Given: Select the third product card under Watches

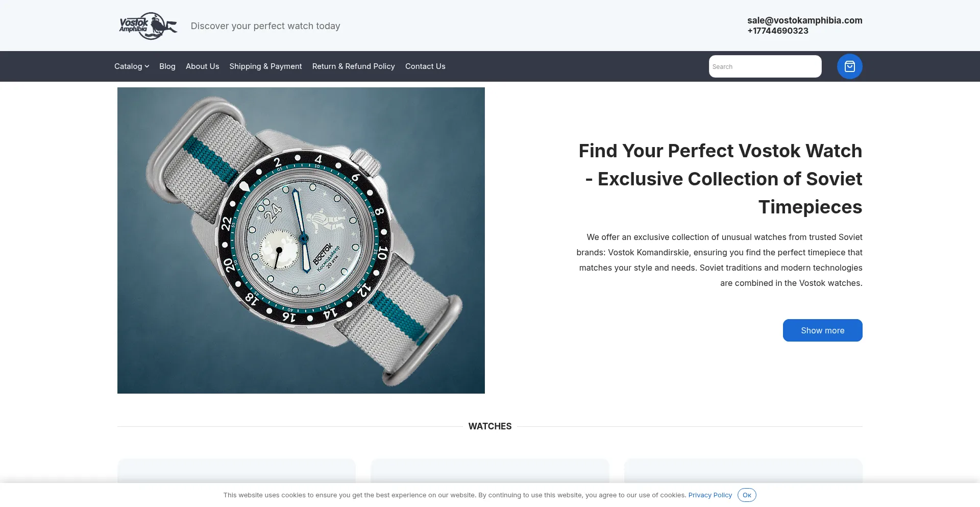Looking at the screenshot, I should [743, 471].
